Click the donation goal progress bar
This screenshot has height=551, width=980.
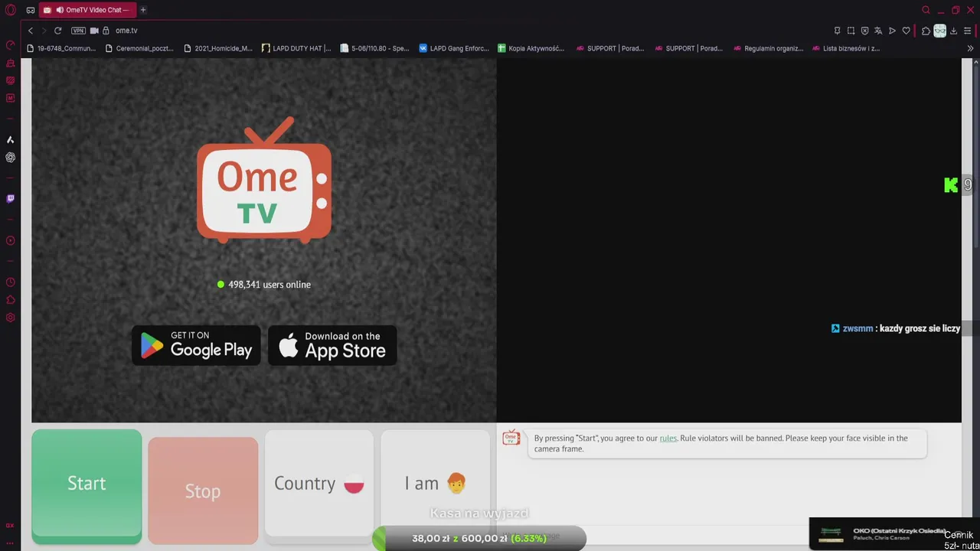coord(479,538)
